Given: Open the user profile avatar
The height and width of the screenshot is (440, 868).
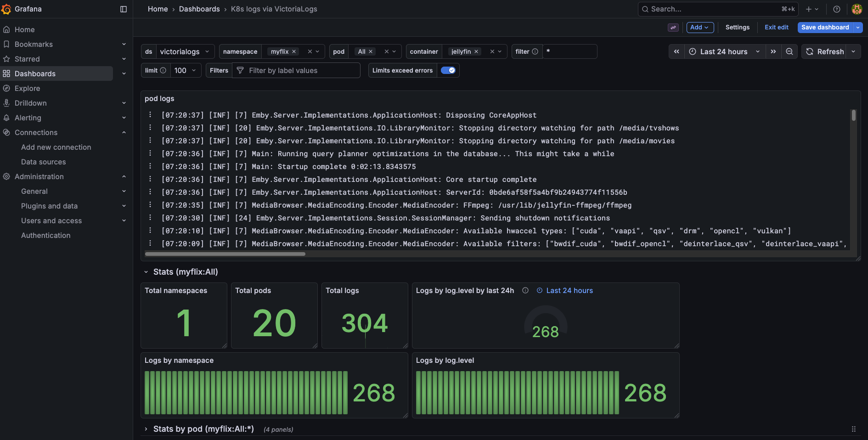Looking at the screenshot, I should coord(857,9).
